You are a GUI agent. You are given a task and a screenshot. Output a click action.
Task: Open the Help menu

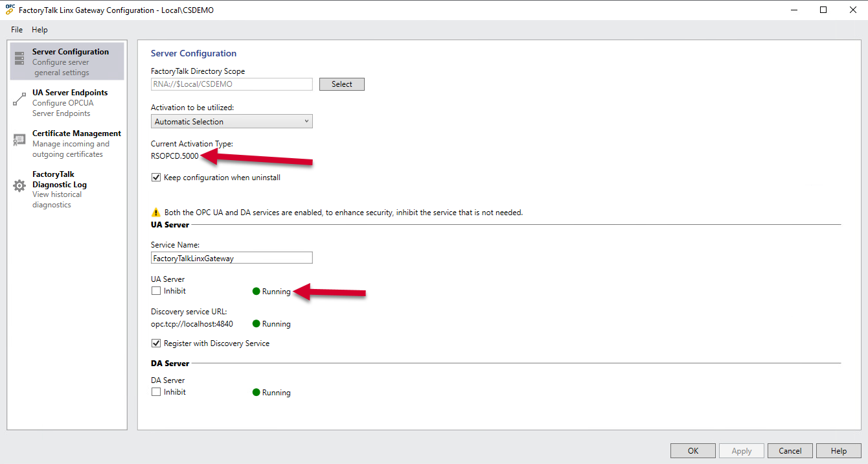click(40, 30)
